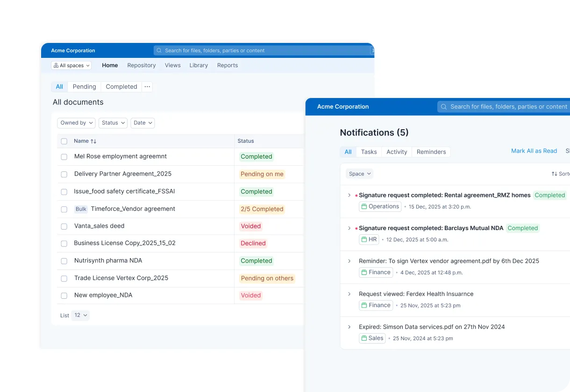Select the All notifications tab
This screenshot has height=392, width=570.
point(348,152)
